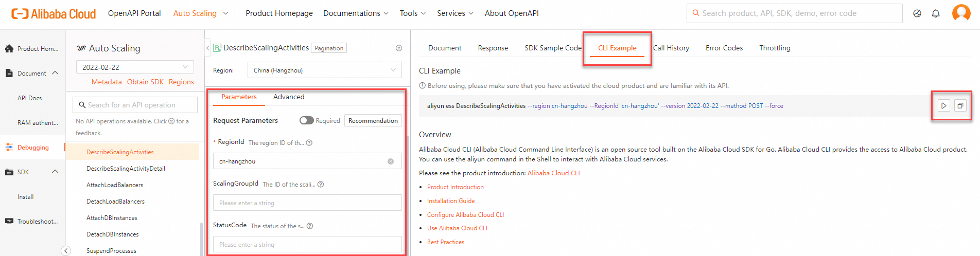Viewport: 980px width, 256px height.
Task: Expand the Documentations menu
Action: click(356, 13)
